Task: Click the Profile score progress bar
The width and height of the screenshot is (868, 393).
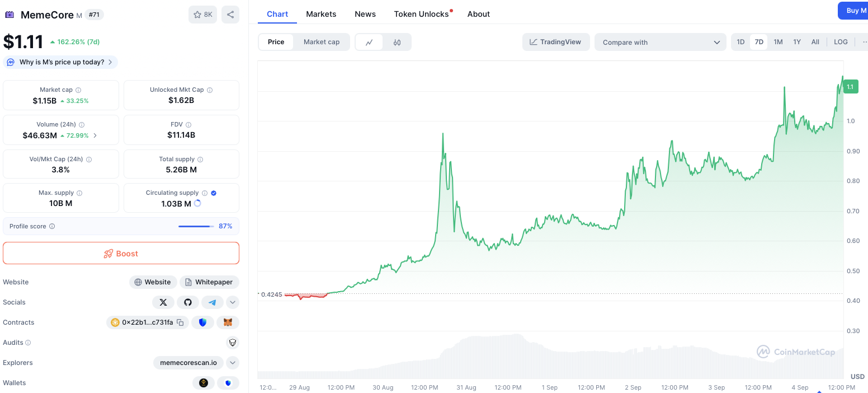Action: (196, 226)
